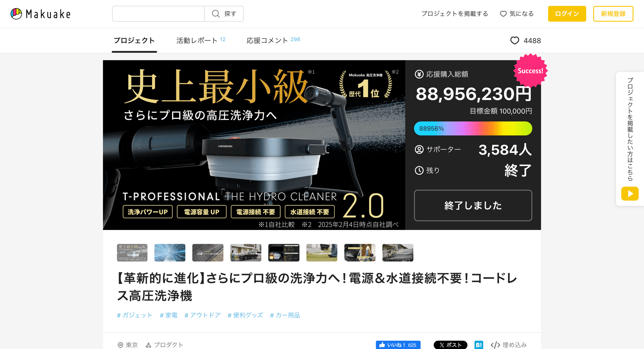Focus the search input field
The image size is (644, 349).
158,14
